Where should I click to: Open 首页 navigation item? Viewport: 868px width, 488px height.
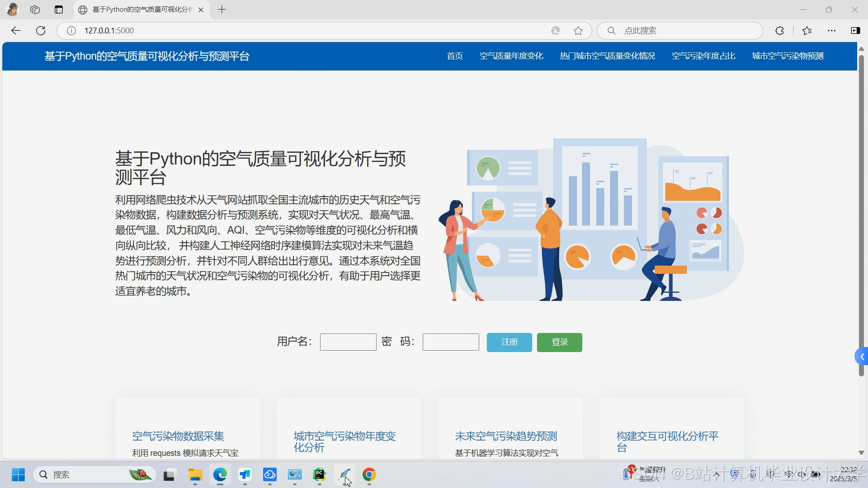point(455,56)
